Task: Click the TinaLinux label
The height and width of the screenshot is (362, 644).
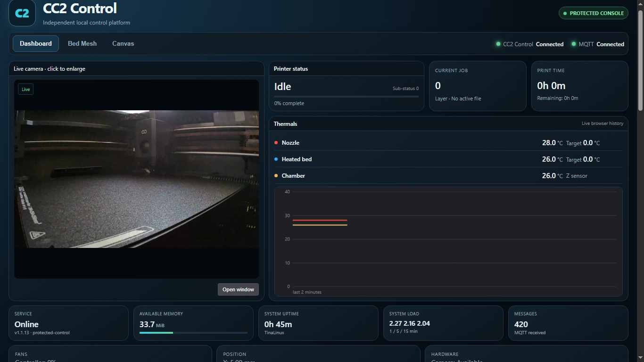Action: [274, 332]
